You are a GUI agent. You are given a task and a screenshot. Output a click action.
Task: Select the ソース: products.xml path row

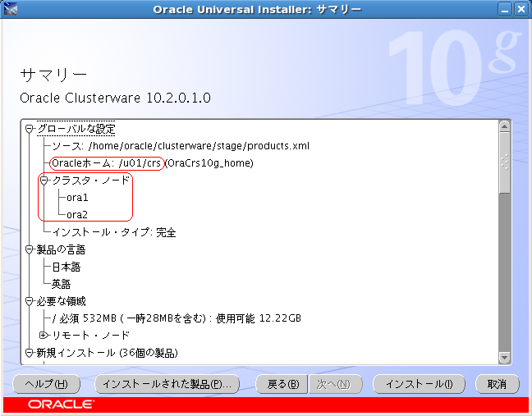click(181, 146)
